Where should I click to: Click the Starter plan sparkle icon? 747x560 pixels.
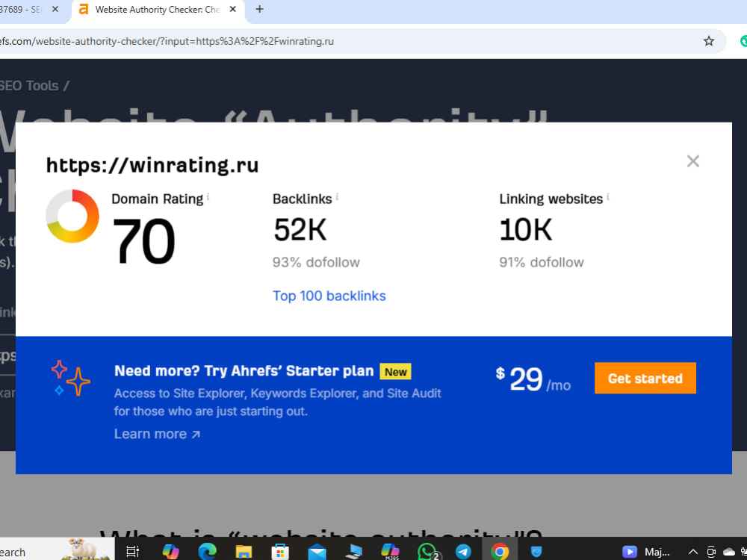pos(70,379)
